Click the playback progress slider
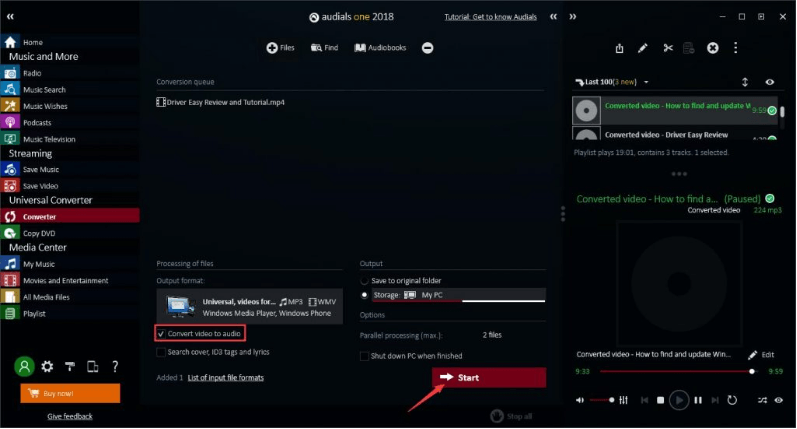 pos(677,372)
